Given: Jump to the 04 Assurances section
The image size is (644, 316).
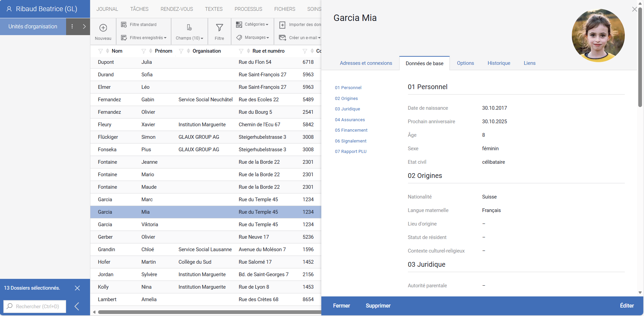Looking at the screenshot, I should pyautogui.click(x=350, y=120).
